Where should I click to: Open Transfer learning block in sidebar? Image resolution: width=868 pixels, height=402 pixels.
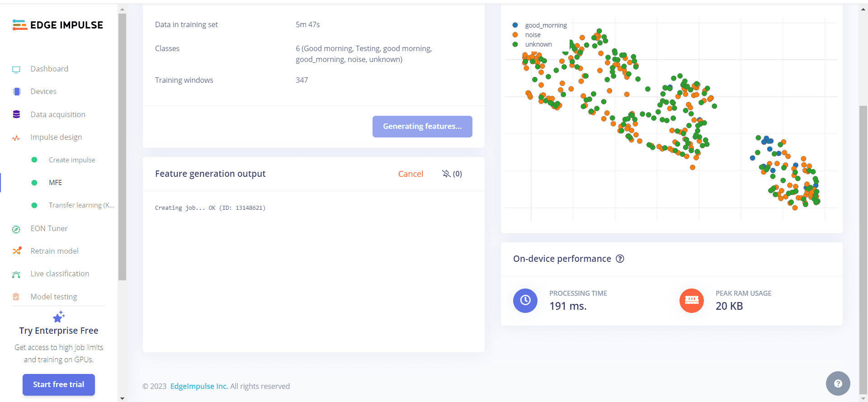[81, 205]
